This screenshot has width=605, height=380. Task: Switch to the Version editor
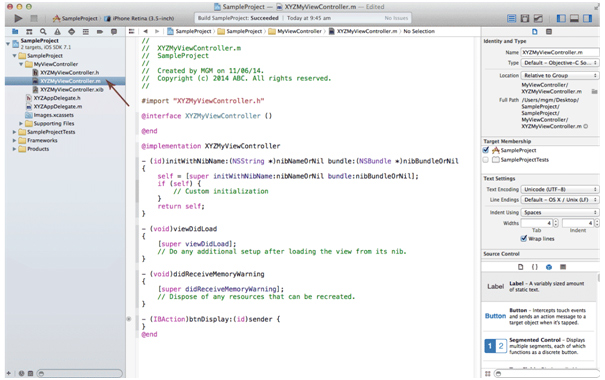tap(538, 18)
